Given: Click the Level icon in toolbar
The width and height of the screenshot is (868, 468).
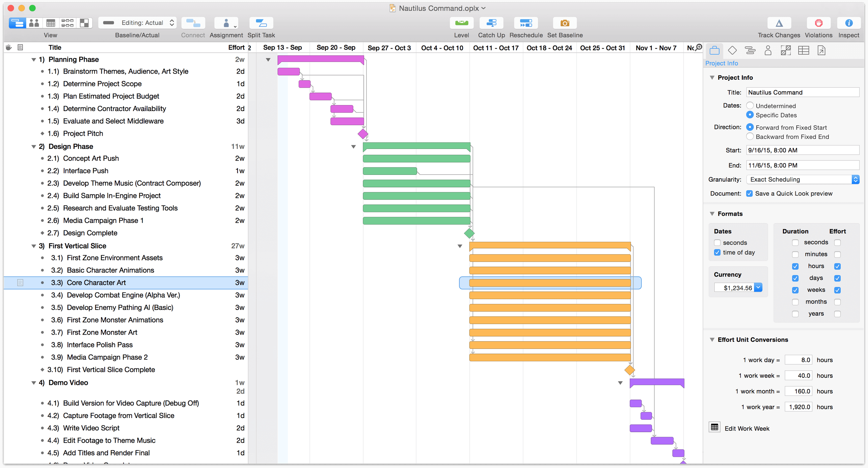Looking at the screenshot, I should [460, 24].
